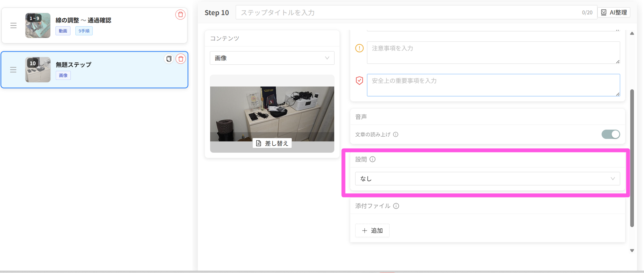Delete the 無題ステップ step 10

181,59
